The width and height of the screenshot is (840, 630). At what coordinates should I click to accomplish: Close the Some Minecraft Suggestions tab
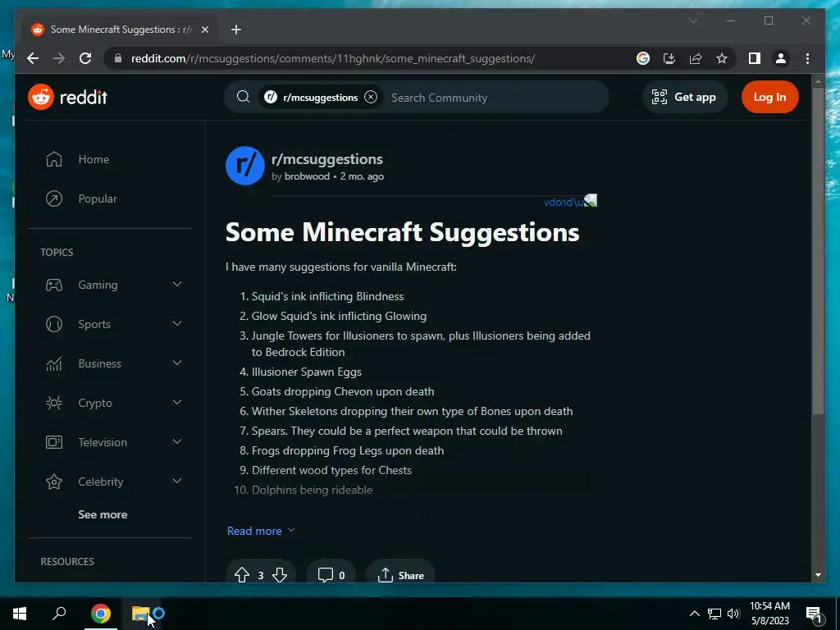(204, 30)
